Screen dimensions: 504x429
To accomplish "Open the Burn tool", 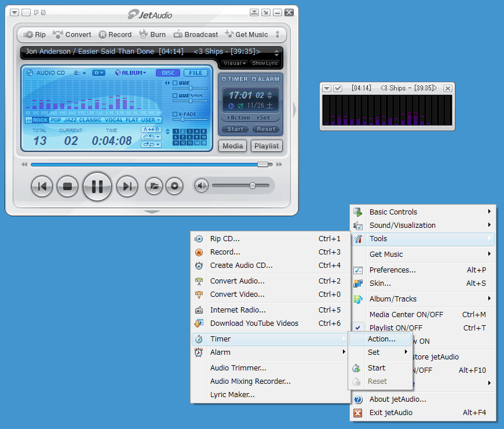I will tap(152, 34).
